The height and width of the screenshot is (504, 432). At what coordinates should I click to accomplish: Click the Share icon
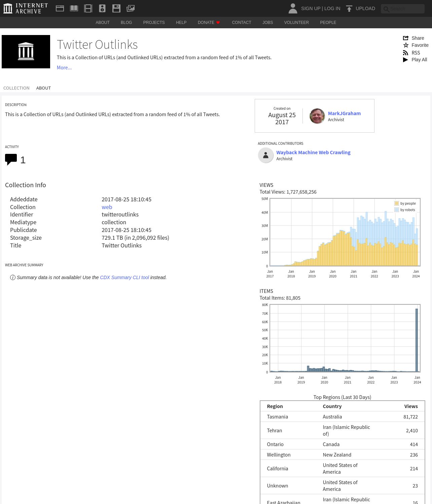(406, 38)
